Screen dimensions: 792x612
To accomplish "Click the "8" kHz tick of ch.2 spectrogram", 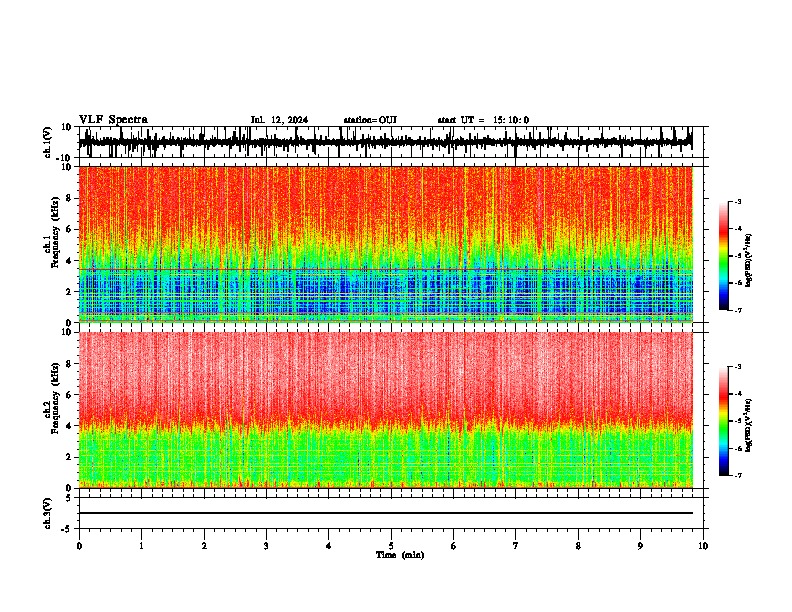I will pos(69,364).
